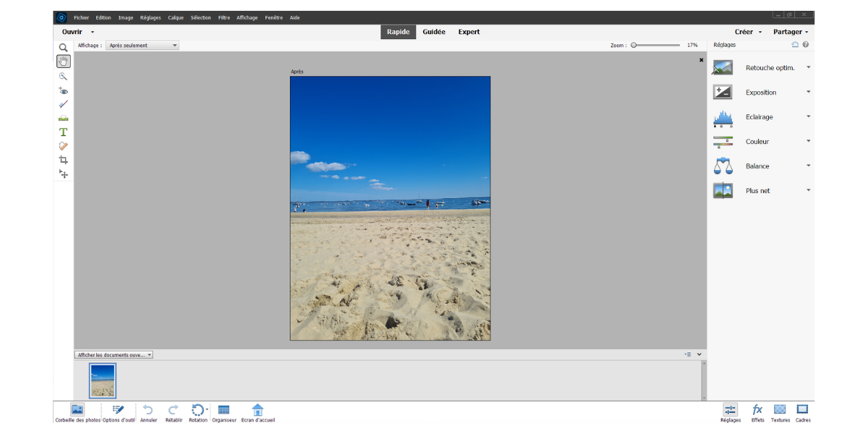Select the Spot Healing brush tool
The height and width of the screenshot is (434, 868).
63,146
